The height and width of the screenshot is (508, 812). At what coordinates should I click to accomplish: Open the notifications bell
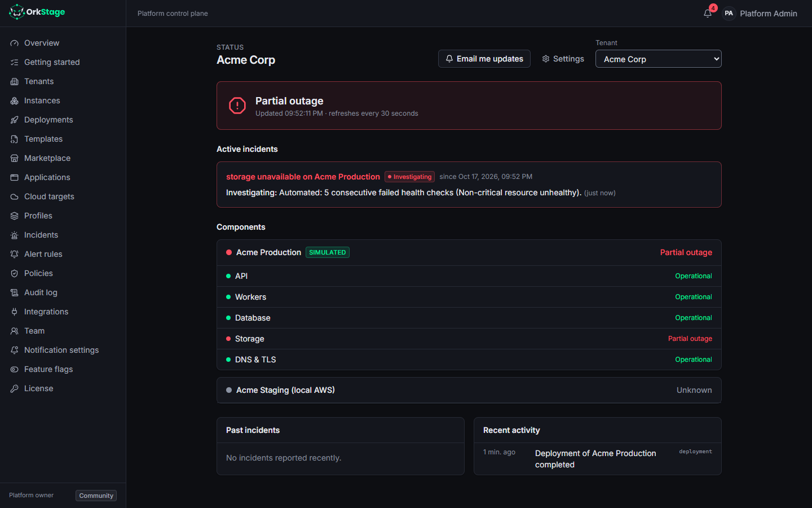pos(708,13)
